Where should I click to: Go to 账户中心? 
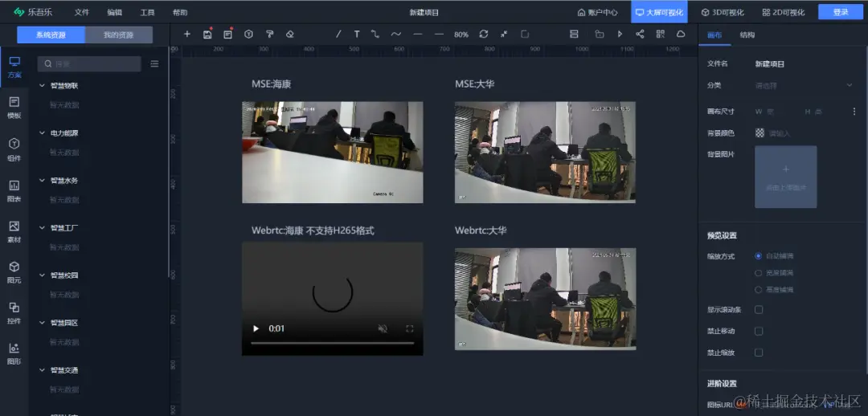click(x=597, y=12)
